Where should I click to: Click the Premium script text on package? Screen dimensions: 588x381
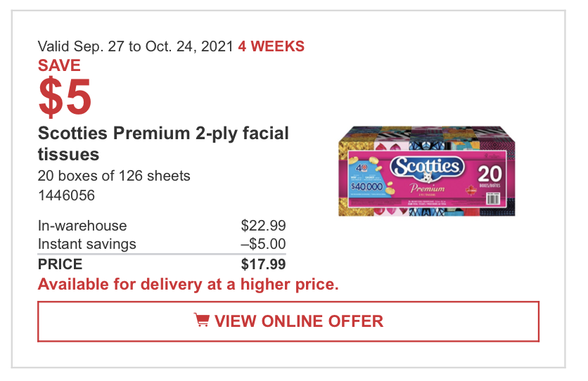point(427,188)
